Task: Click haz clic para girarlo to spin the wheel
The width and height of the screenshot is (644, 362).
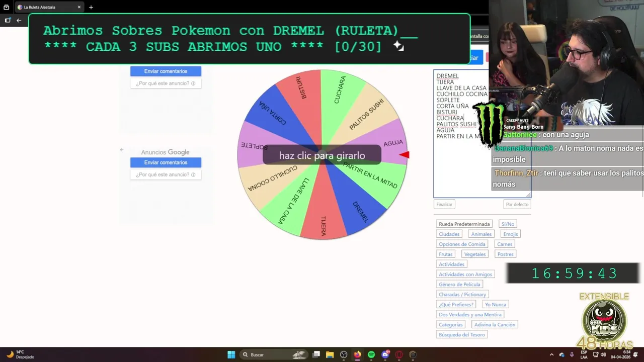Action: (322, 155)
